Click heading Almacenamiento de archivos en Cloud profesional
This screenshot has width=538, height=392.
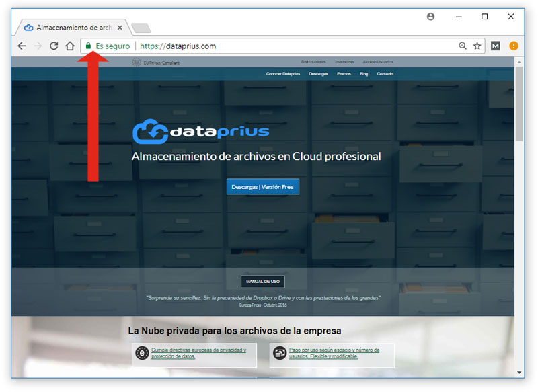coord(256,157)
